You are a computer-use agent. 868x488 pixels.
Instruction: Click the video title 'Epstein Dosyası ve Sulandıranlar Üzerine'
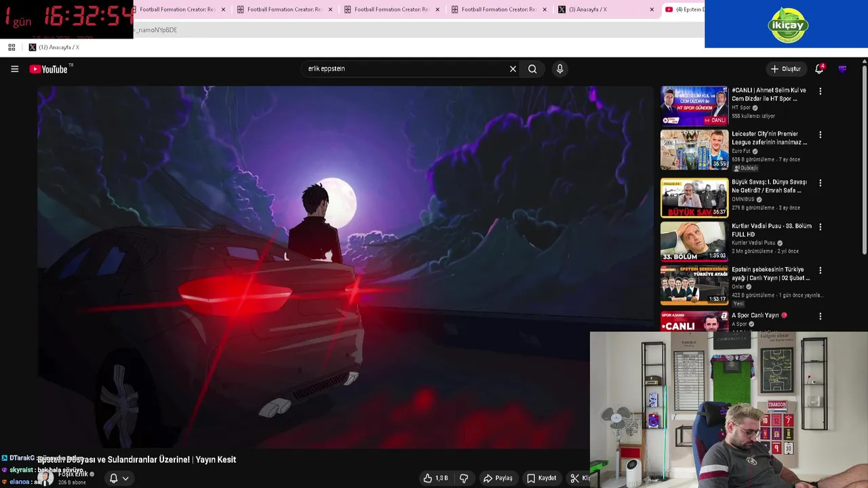pos(137,460)
